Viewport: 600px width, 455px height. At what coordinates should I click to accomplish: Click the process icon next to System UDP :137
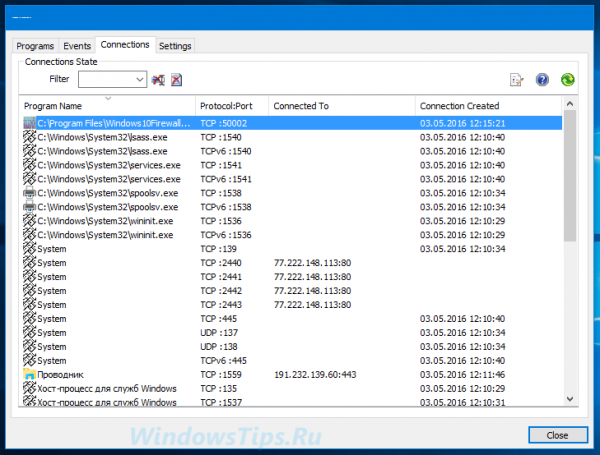coord(29,332)
